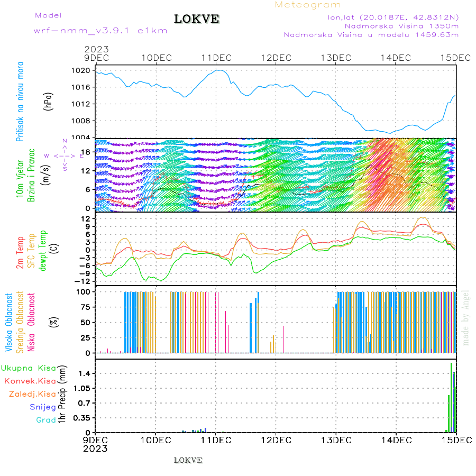
Task: Select the 1008 pressure tick label
Action: click(81, 121)
